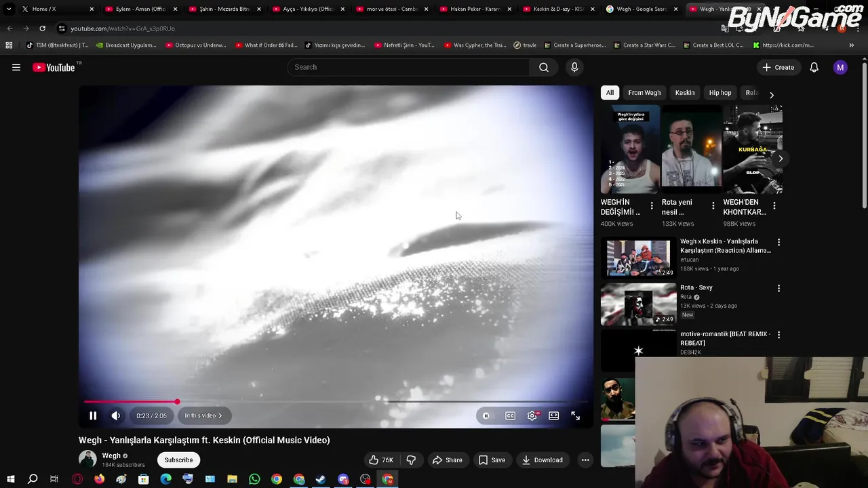Screen dimensions: 868x488
Task: Open Windows taskbar search
Action: (33, 479)
